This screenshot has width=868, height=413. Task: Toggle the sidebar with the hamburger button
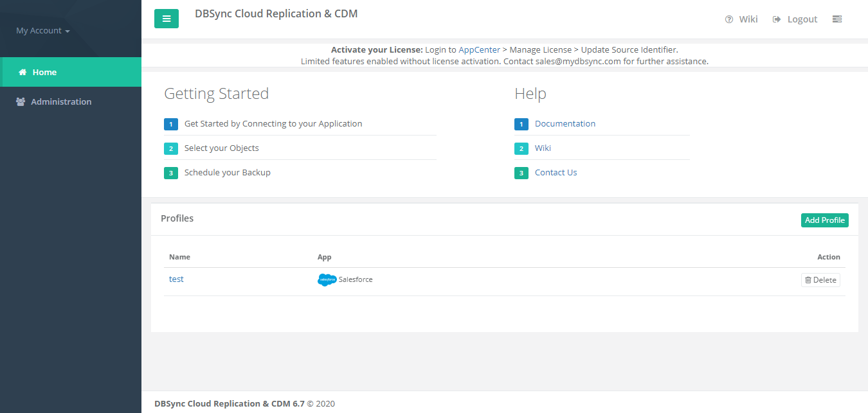coord(167,19)
